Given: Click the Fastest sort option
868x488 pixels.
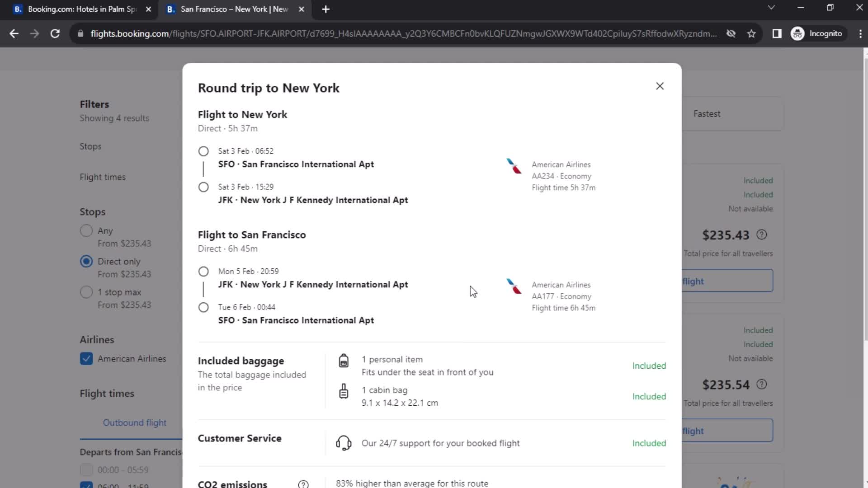Looking at the screenshot, I should 708,114.
